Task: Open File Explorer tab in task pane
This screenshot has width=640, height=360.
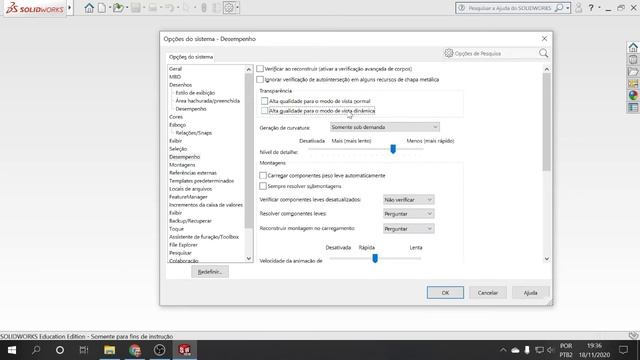Action: [633, 72]
